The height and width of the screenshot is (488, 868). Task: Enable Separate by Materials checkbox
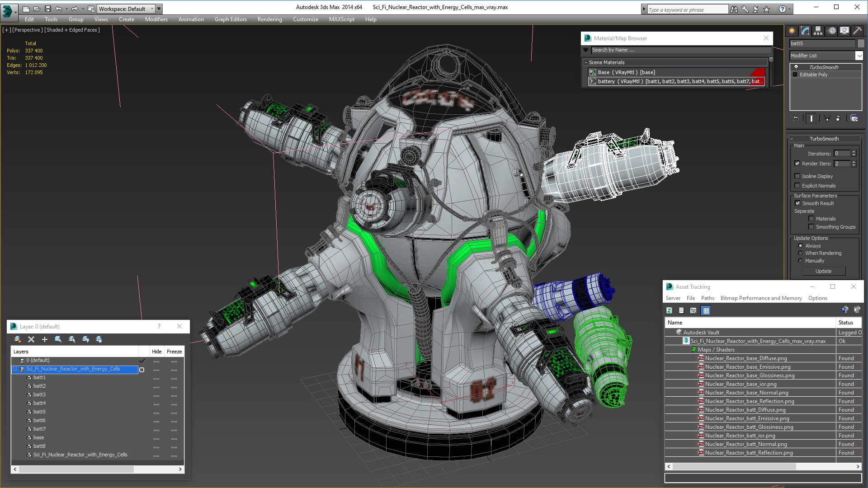[x=811, y=219]
